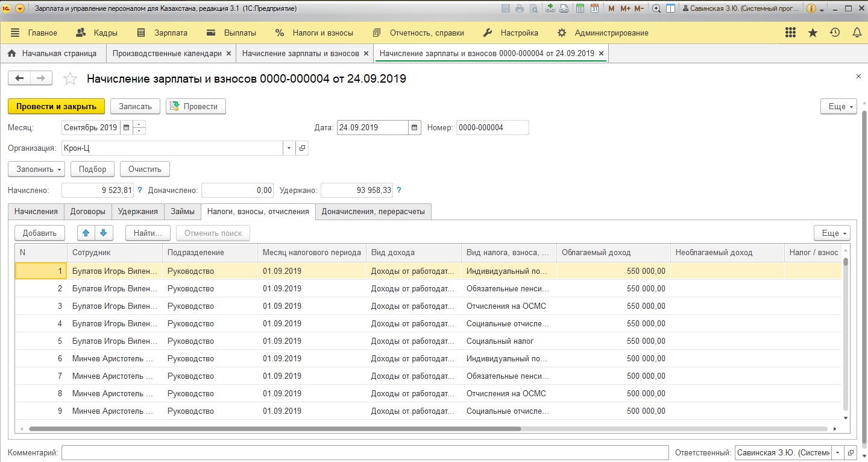868x462 pixels.
Task: Move row up with blue arrow
Action: pyautogui.click(x=87, y=233)
